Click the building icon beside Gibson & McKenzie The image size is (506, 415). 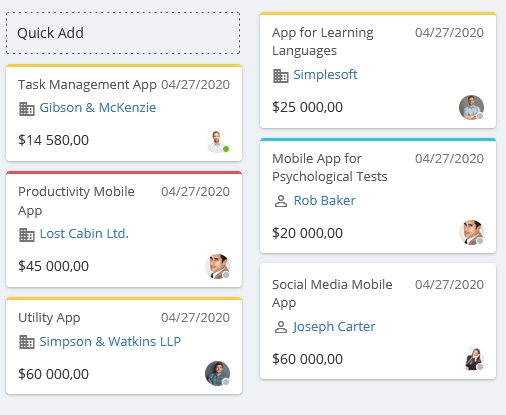[x=27, y=109]
